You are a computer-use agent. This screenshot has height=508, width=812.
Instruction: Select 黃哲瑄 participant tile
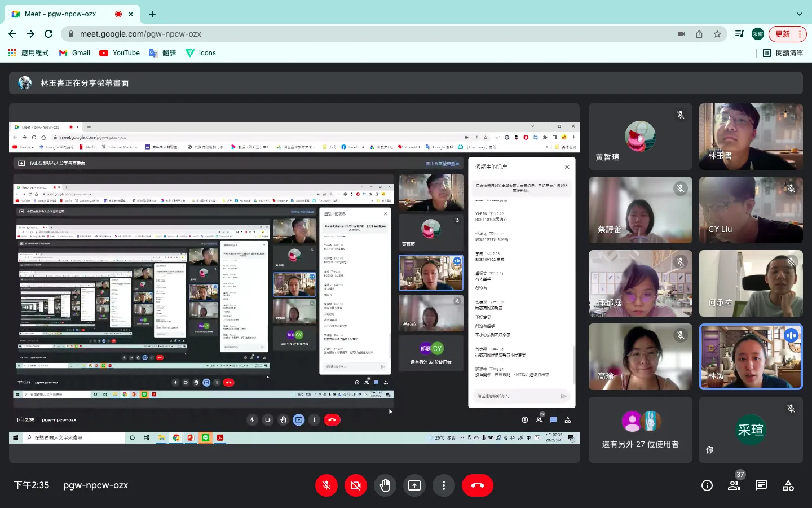tap(641, 137)
